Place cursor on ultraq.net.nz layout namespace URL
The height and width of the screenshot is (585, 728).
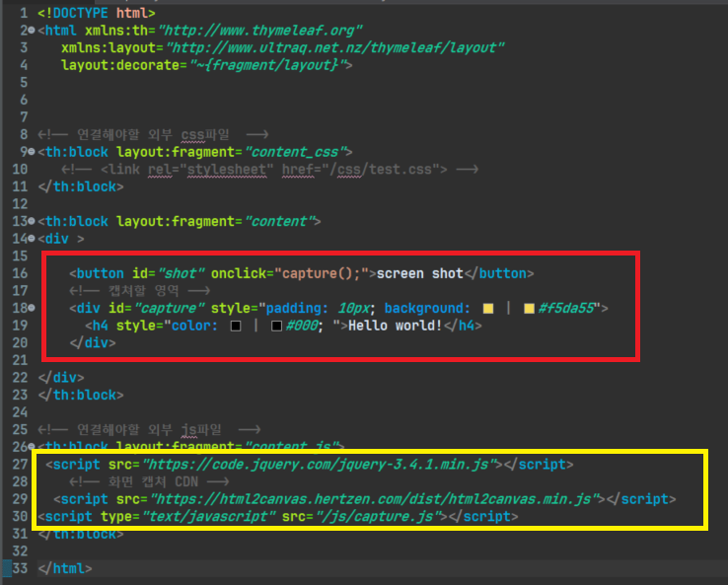click(335, 47)
